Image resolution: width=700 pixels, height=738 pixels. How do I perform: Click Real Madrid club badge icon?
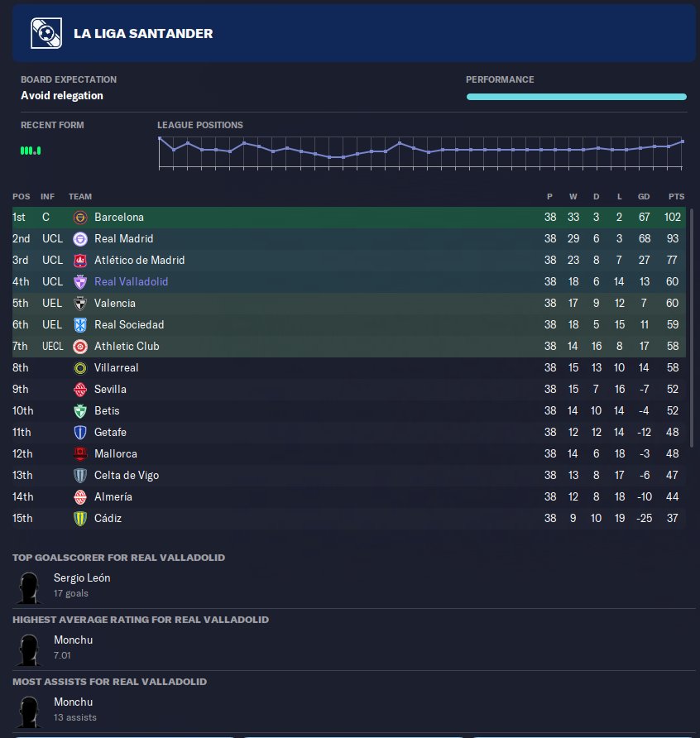[80, 239]
